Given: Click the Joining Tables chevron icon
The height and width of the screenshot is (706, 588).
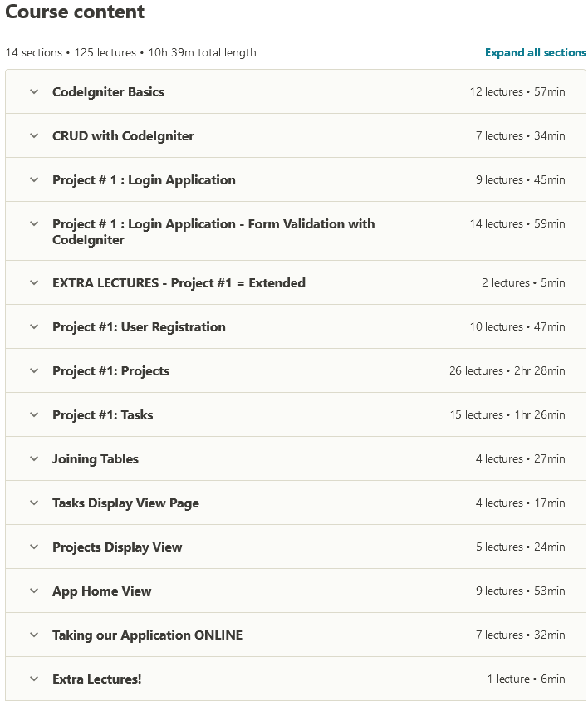Looking at the screenshot, I should tap(34, 458).
